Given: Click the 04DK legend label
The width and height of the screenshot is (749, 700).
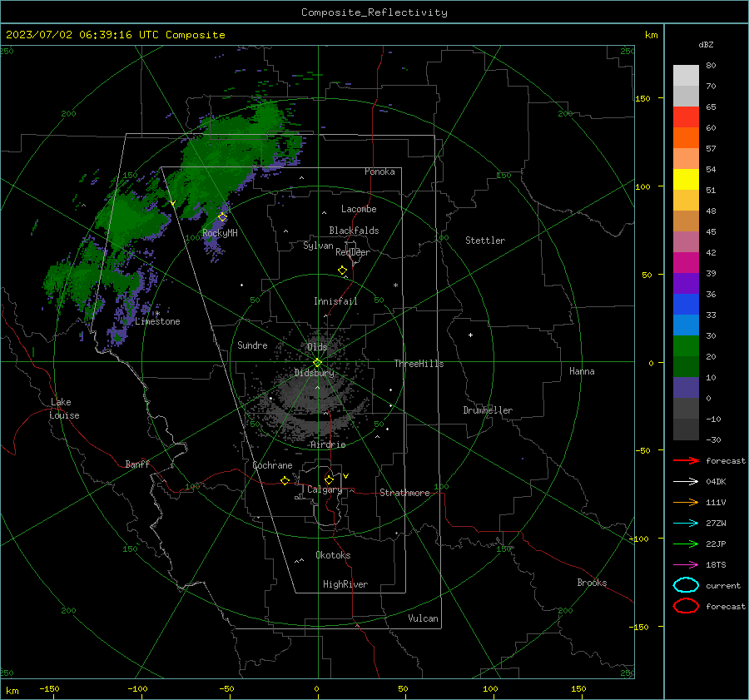Looking at the screenshot, I should pos(716,482).
